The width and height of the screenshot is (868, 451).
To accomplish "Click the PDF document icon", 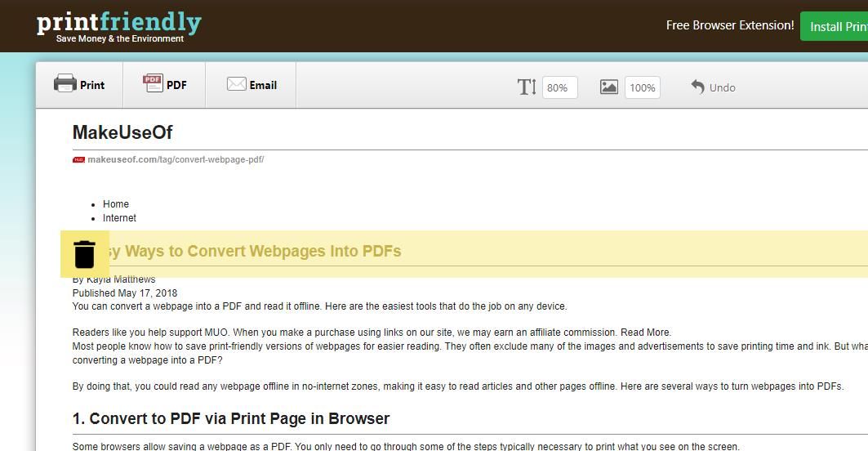I will pyautogui.click(x=152, y=83).
